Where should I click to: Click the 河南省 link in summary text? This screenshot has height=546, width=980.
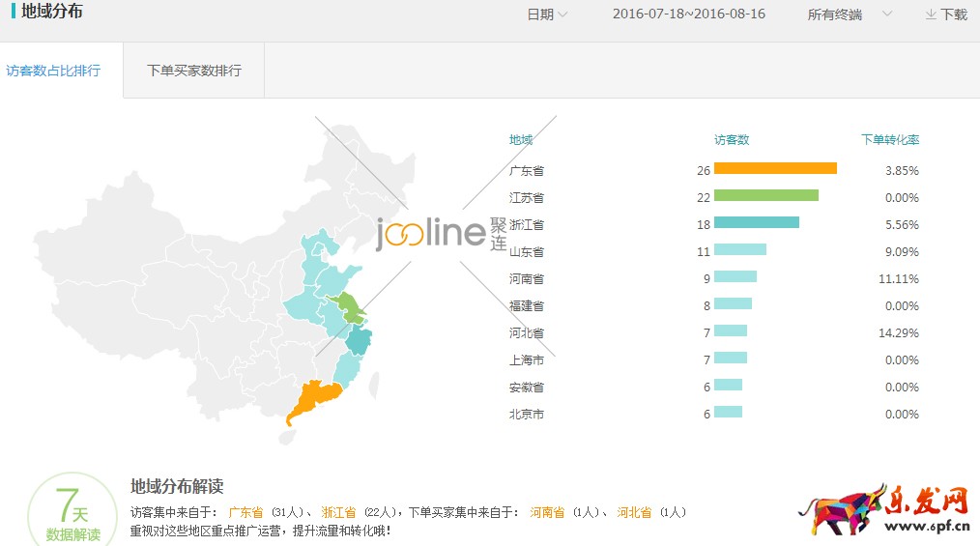pos(547,512)
